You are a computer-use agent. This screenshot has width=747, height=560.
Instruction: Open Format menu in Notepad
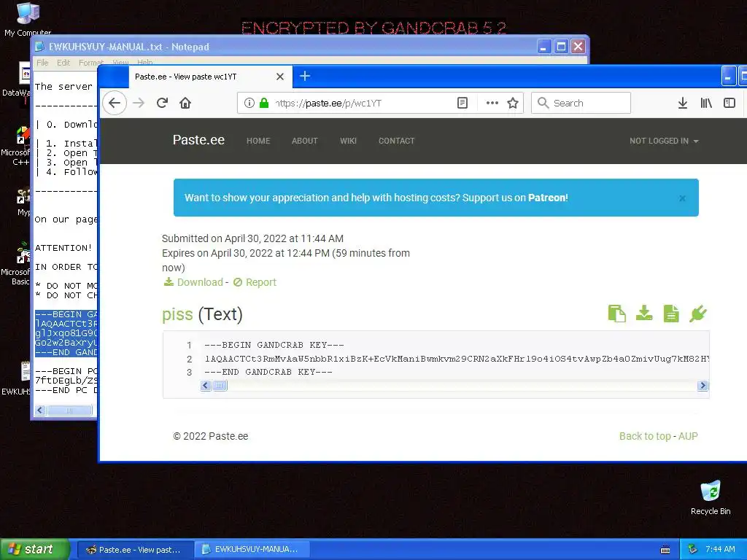click(x=91, y=63)
